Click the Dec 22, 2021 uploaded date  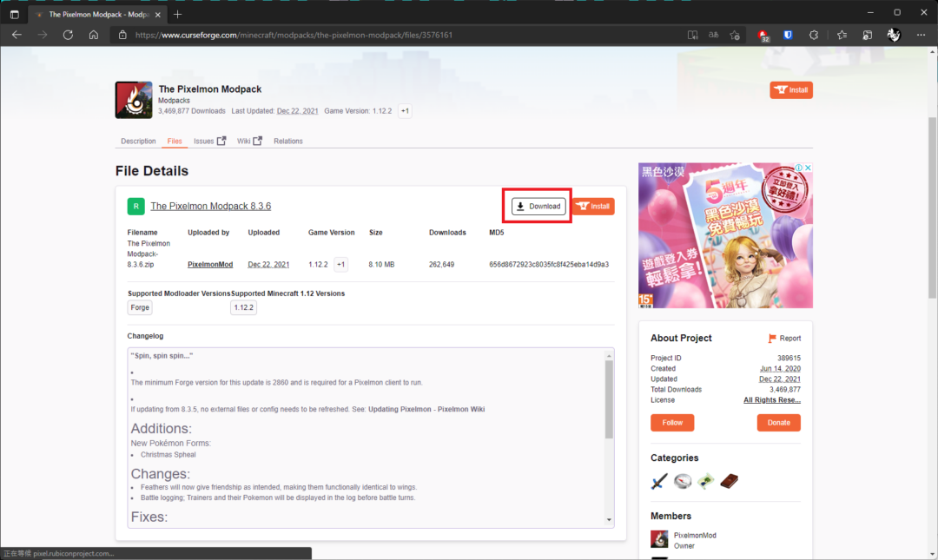[x=268, y=265]
